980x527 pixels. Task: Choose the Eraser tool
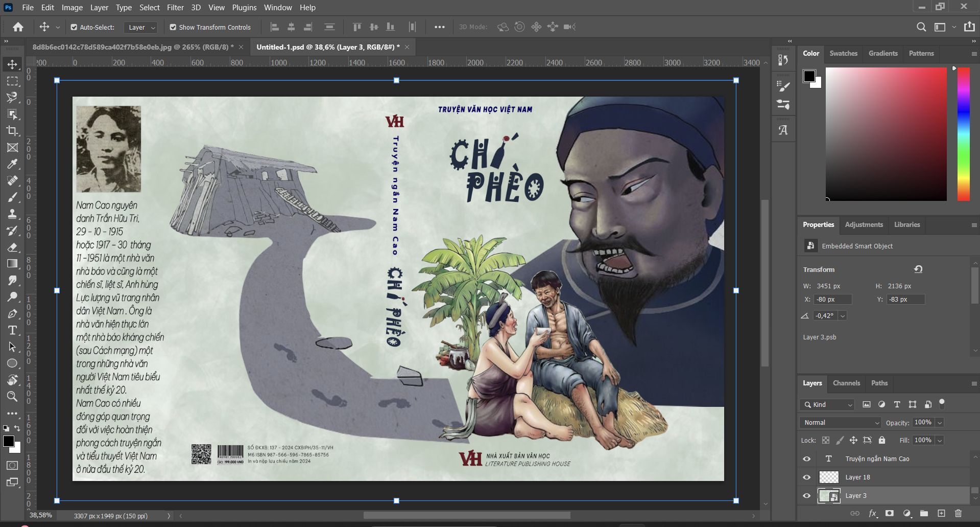pos(12,247)
